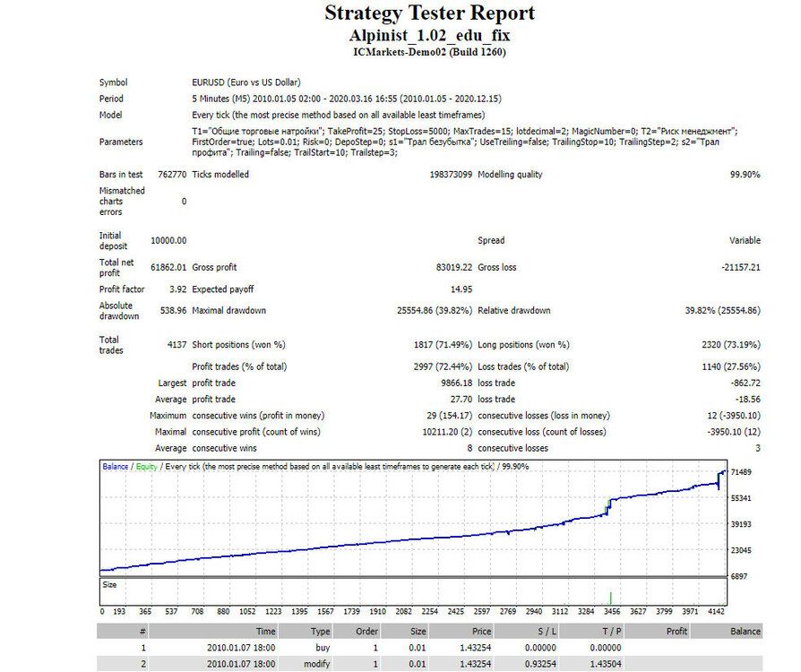Image resolution: width=801 pixels, height=672 pixels.
Task: Click Bars in test value 762770
Action: pyautogui.click(x=172, y=175)
